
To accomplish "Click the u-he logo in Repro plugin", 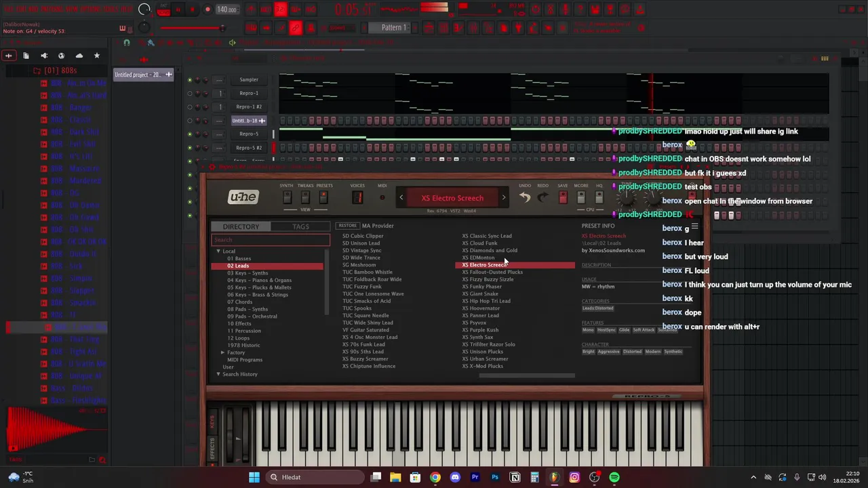I will click(243, 197).
